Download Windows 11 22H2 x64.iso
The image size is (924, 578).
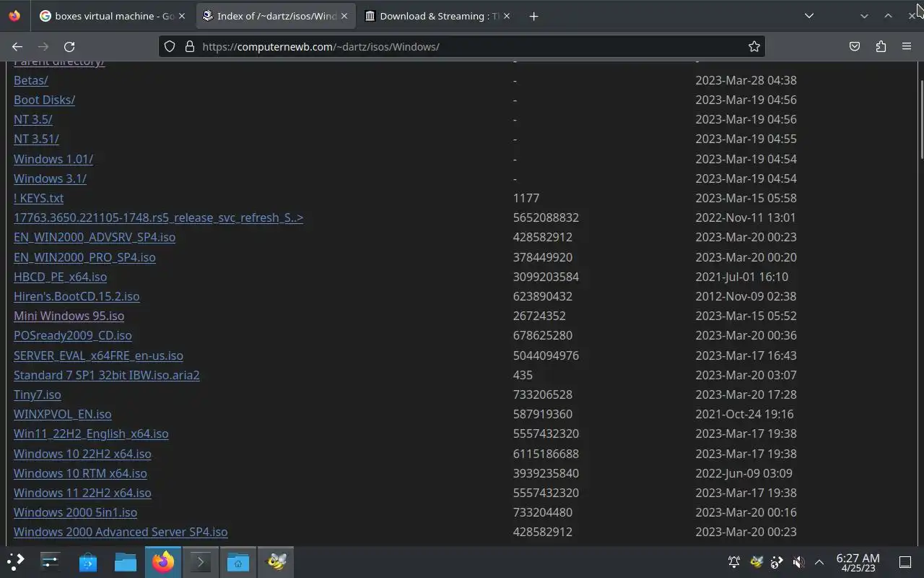82,493
